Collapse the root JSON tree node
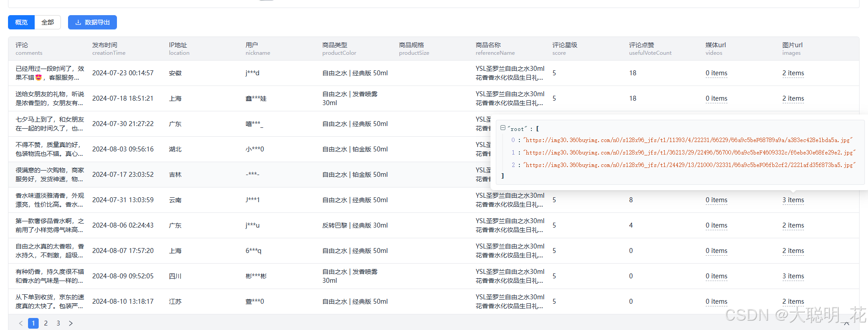Viewport: 868px width, 330px height. 503,128
